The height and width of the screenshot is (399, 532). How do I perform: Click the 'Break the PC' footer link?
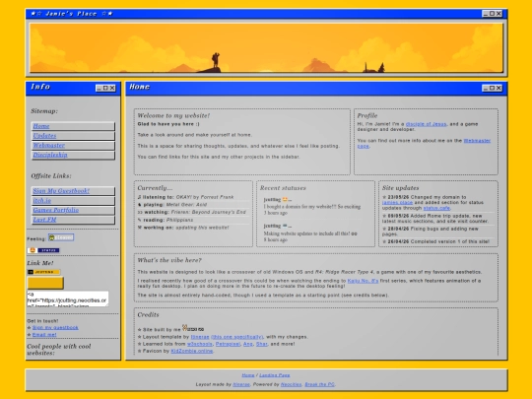pos(319,384)
